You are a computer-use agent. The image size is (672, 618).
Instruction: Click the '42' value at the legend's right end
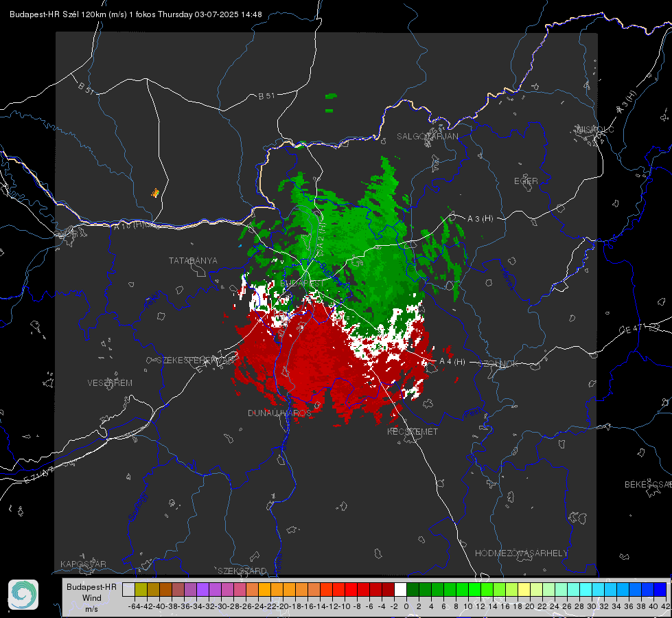click(x=665, y=606)
